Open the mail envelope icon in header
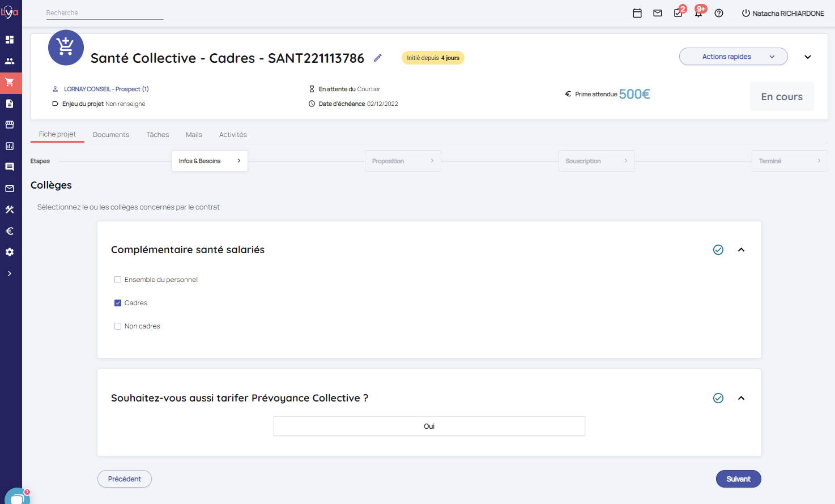The image size is (835, 504). [x=658, y=13]
